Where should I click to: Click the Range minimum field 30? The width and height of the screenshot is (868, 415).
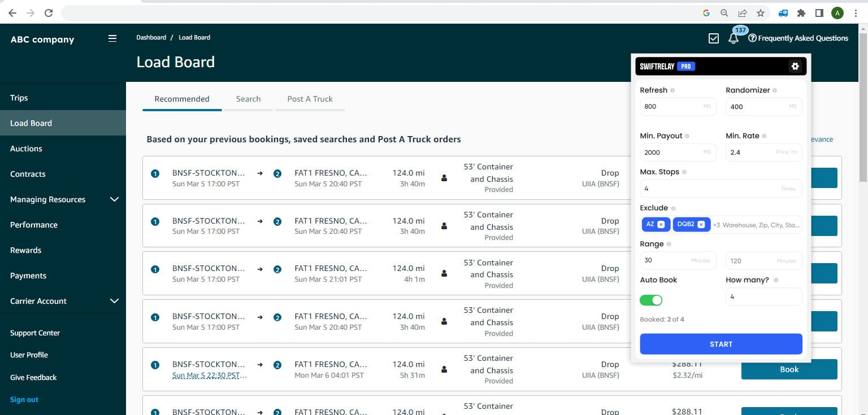pos(678,260)
